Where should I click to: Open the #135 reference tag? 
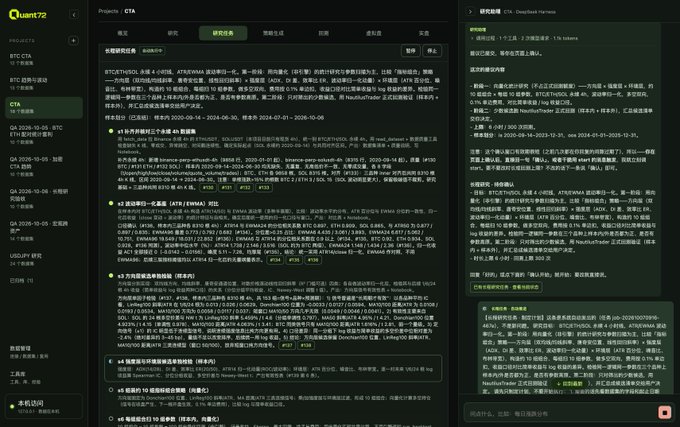tap(294, 260)
